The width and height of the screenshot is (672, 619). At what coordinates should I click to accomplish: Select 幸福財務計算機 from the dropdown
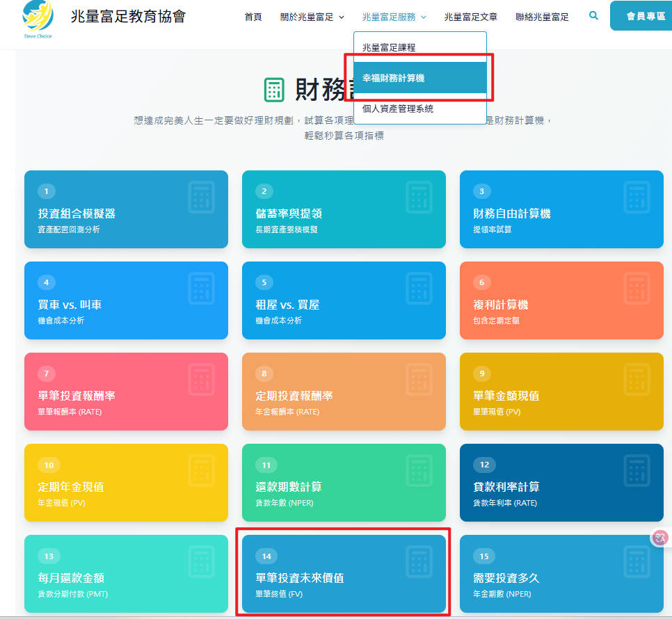pos(393,79)
